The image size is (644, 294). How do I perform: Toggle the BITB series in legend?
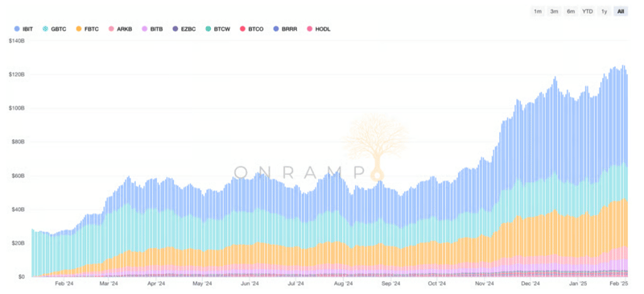[x=152, y=29]
